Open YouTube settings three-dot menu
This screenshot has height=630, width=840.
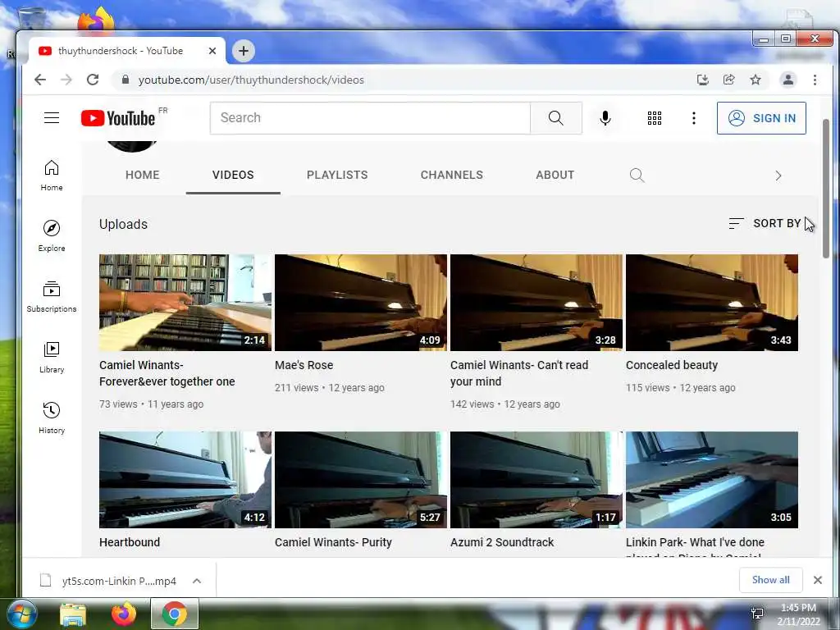coord(694,118)
